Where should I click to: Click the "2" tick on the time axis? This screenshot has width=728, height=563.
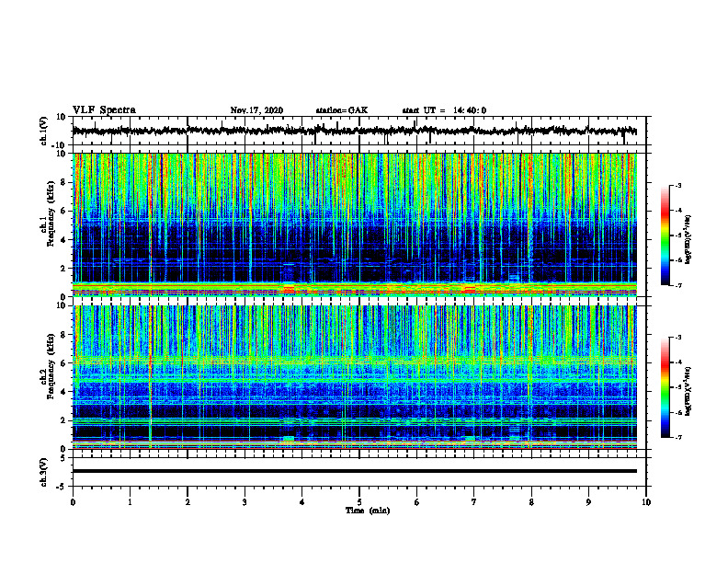click(x=188, y=502)
